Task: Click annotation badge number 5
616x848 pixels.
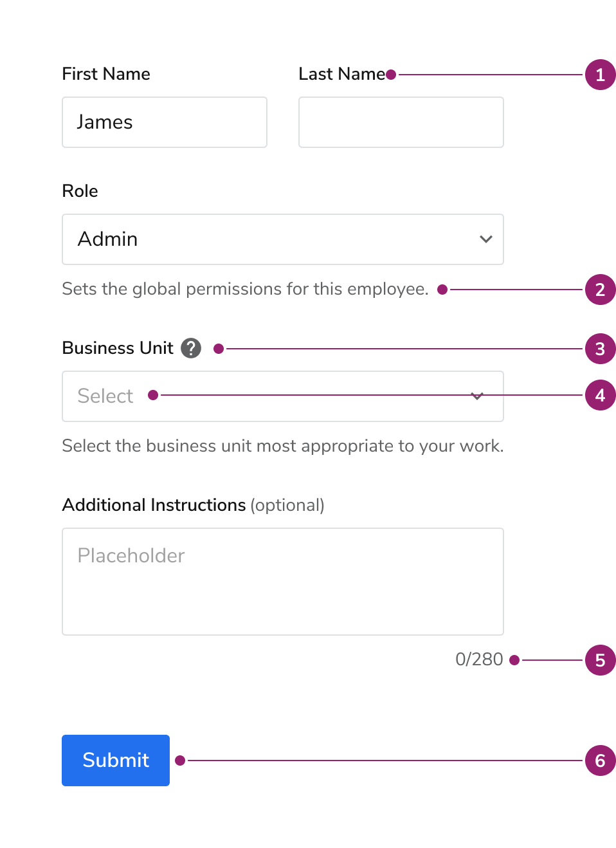Action: (x=600, y=660)
